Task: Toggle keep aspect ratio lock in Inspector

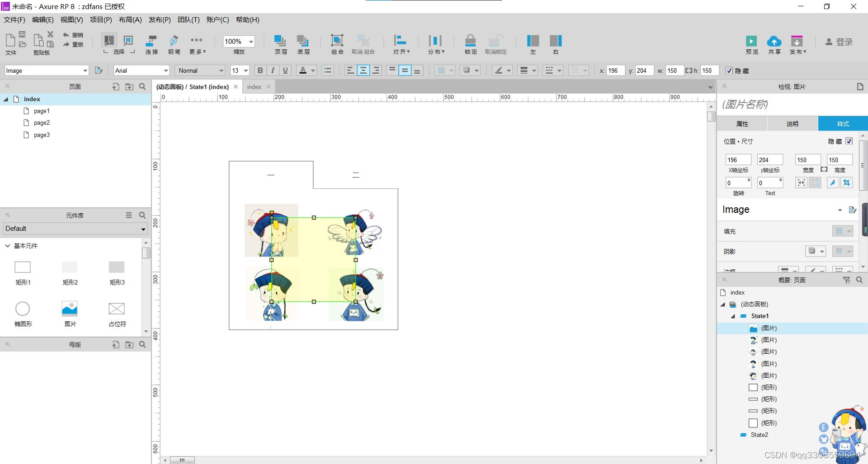Action: (824, 169)
